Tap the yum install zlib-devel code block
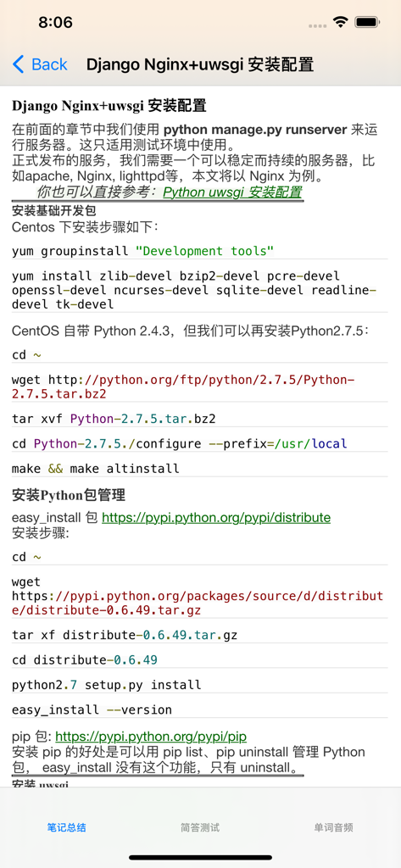Screen dimensions: 401x868 pos(194,290)
